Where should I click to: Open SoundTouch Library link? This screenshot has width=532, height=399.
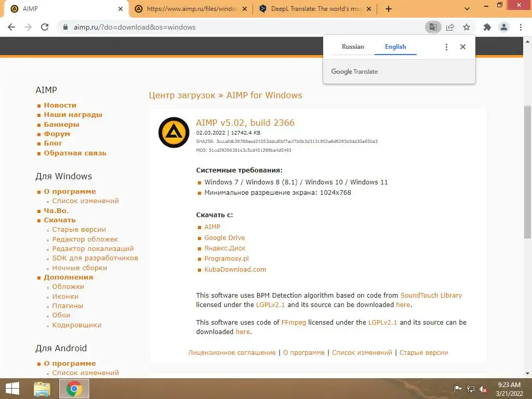(x=431, y=295)
